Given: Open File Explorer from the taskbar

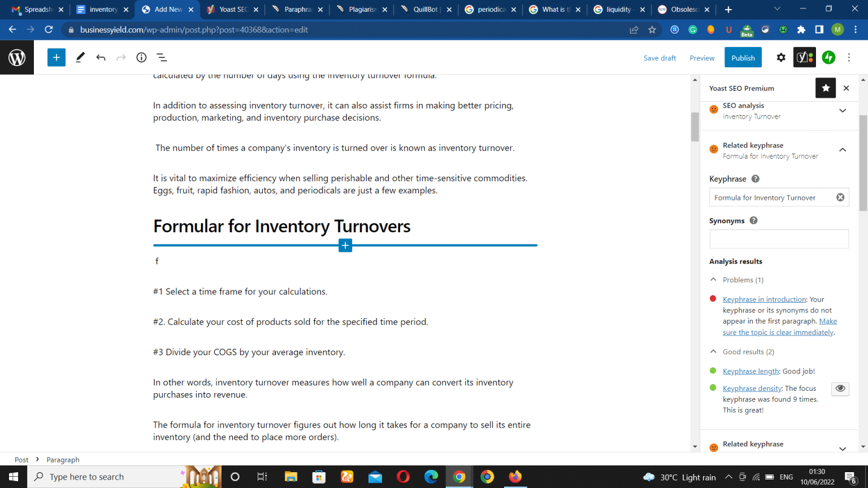Looking at the screenshot, I should click(x=290, y=477).
